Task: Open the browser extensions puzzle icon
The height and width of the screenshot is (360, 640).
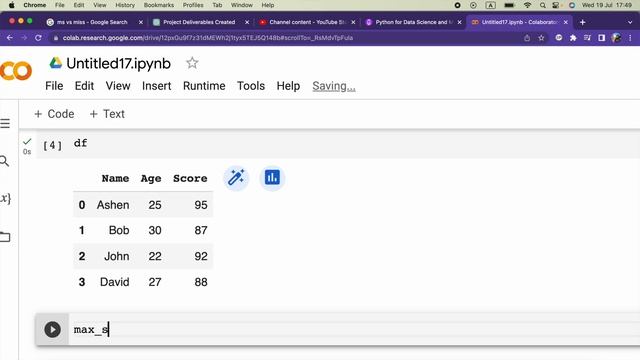Action: [573, 38]
